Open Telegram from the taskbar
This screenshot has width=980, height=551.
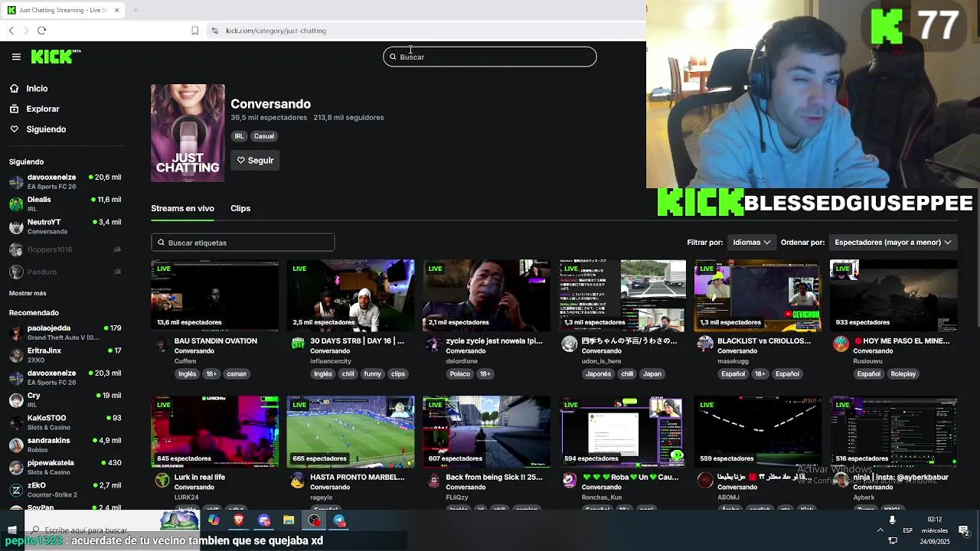tap(339, 520)
